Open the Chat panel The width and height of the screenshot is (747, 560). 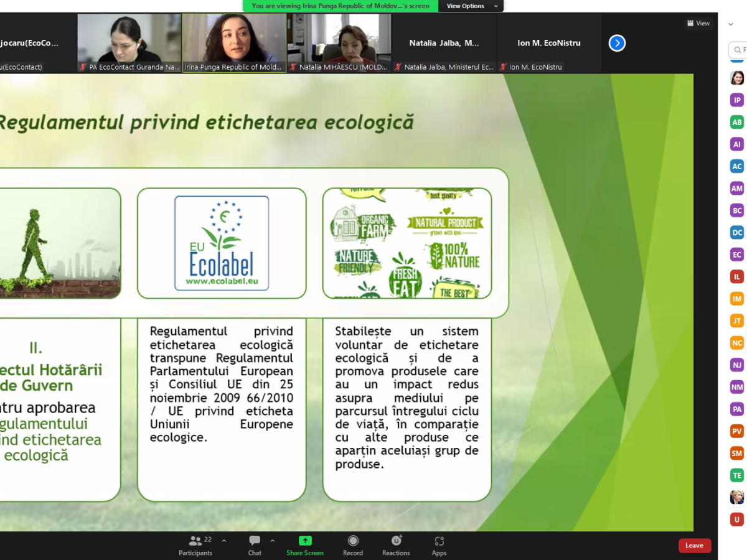pyautogui.click(x=255, y=545)
